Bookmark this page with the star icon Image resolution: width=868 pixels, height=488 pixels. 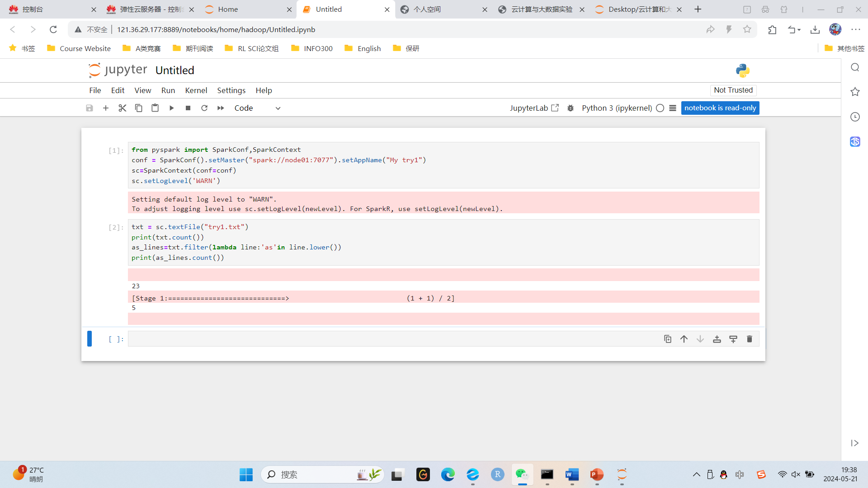tap(747, 29)
